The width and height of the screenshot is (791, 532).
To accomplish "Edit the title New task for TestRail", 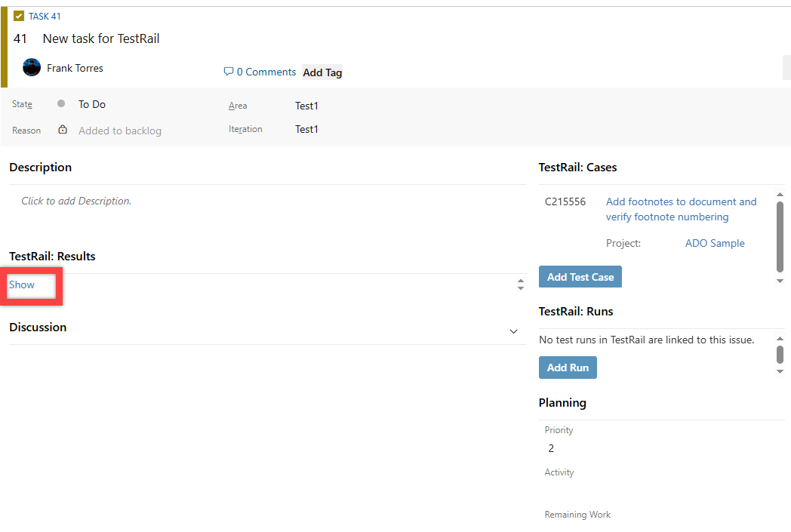I will click(x=101, y=38).
